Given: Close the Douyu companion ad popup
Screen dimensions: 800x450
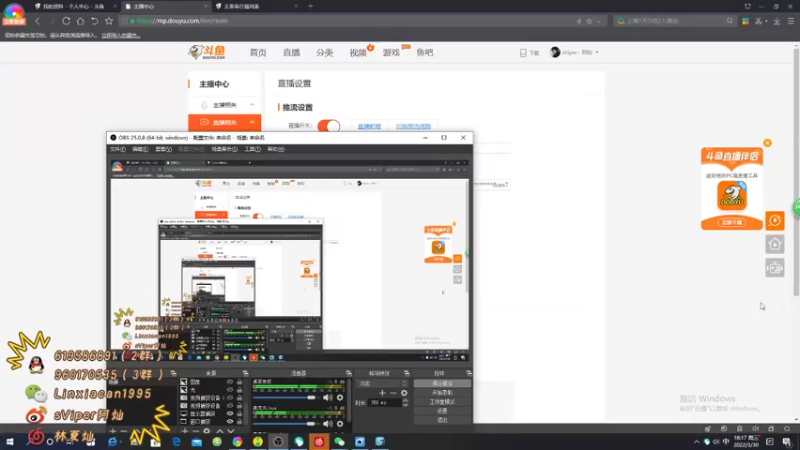Looking at the screenshot, I should click(767, 143).
